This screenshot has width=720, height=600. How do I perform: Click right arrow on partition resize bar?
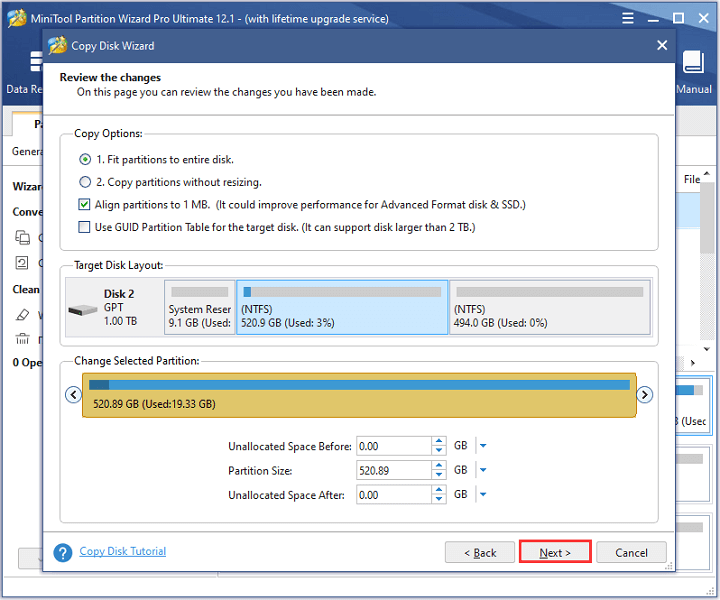pos(645,394)
